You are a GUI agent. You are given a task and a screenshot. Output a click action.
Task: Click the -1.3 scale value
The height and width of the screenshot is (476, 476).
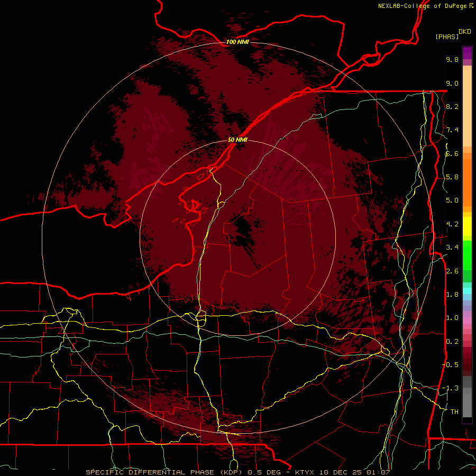(451, 388)
